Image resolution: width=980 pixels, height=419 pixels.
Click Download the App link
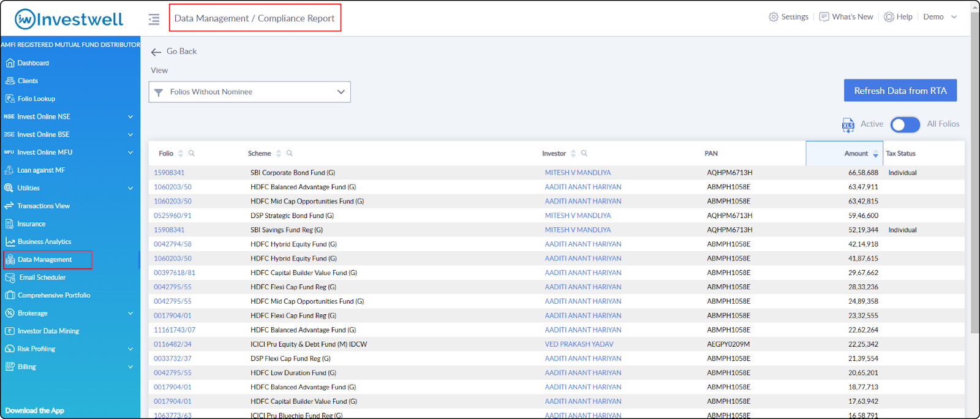click(x=34, y=411)
